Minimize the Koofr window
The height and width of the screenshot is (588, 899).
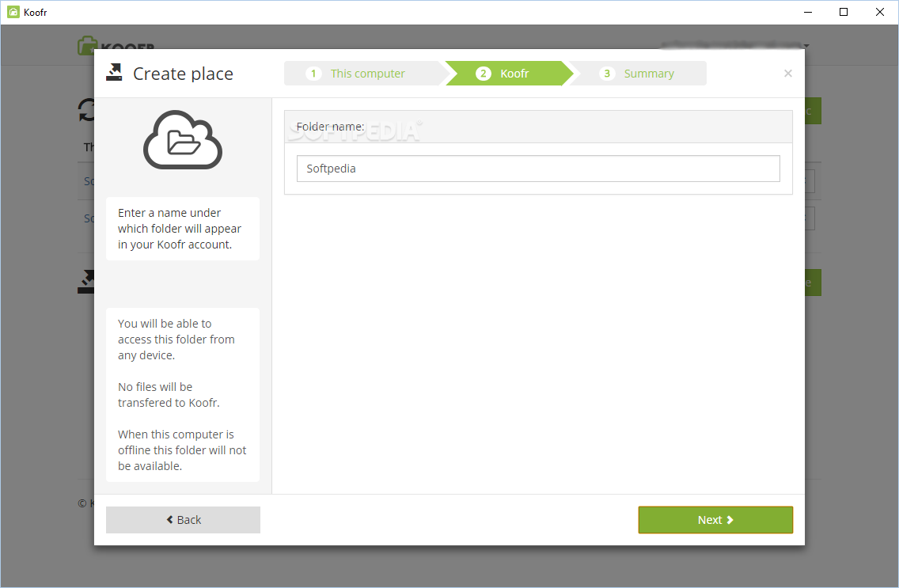pos(808,12)
